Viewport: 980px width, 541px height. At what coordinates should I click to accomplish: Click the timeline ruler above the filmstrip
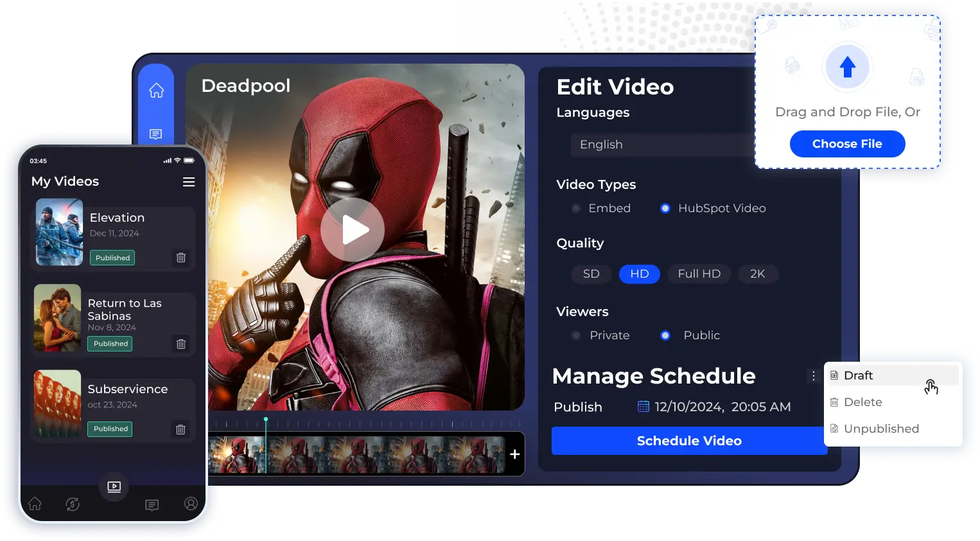coord(364,423)
